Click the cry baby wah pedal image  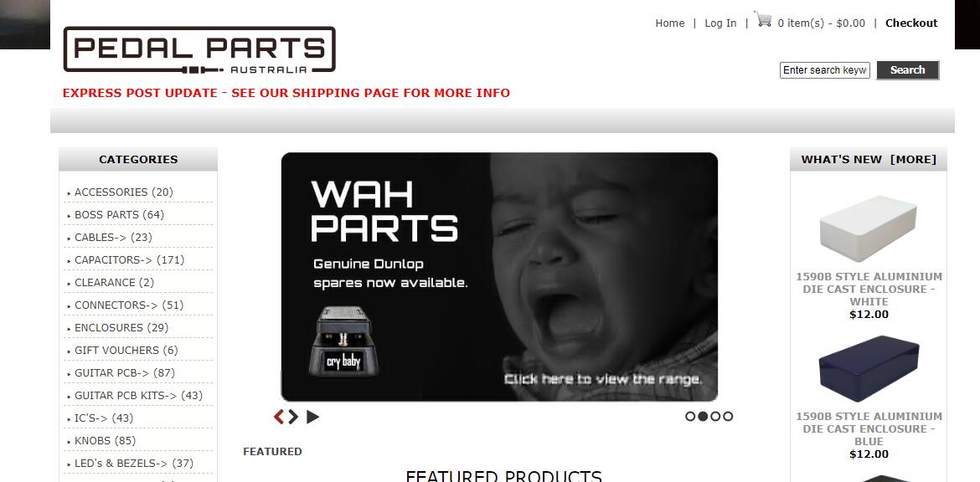[x=343, y=341]
